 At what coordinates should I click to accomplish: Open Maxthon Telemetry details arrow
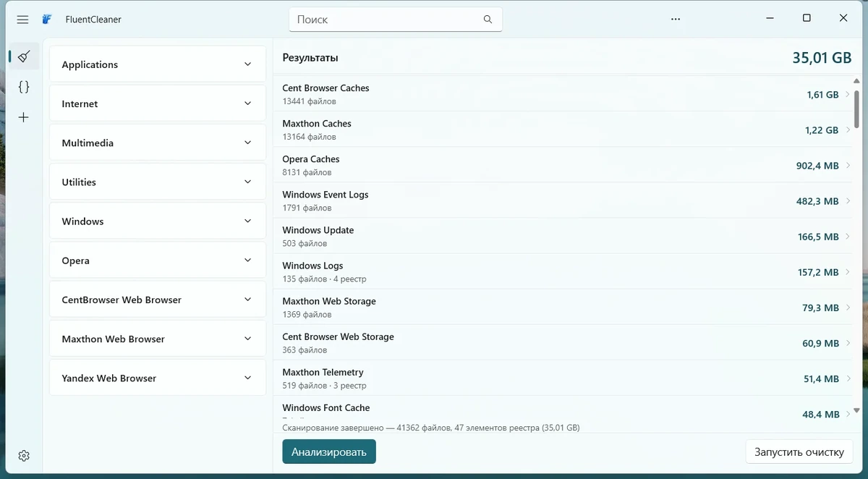pyautogui.click(x=848, y=378)
